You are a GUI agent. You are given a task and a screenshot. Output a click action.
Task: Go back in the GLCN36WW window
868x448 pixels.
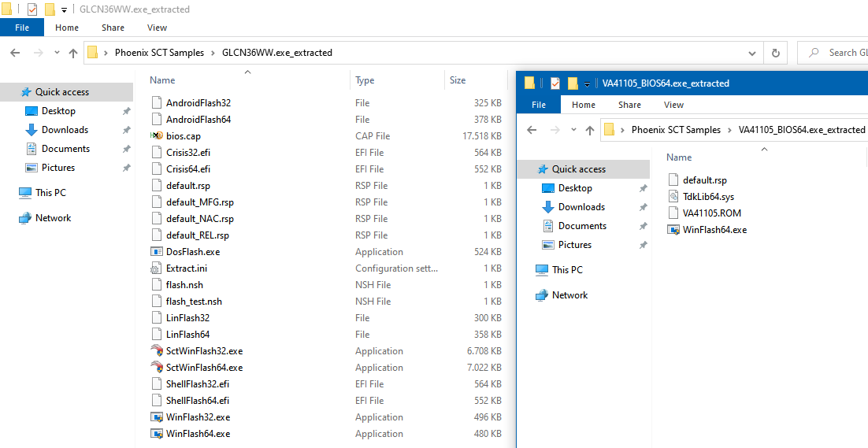(x=15, y=53)
